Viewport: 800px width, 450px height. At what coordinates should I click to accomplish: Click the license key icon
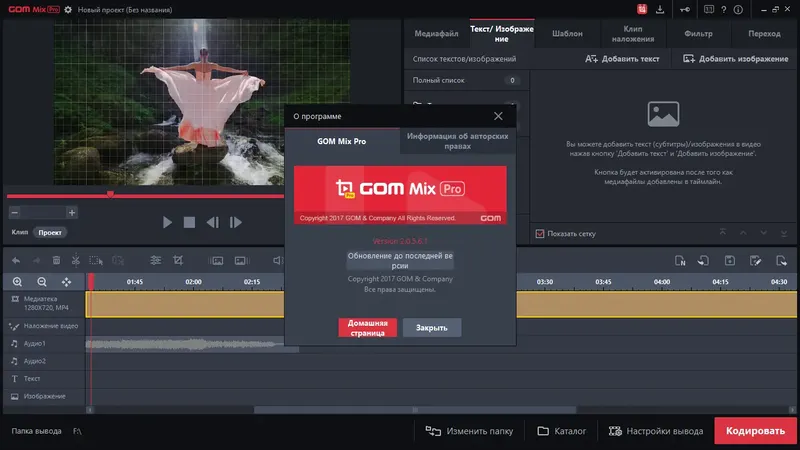[x=685, y=9]
